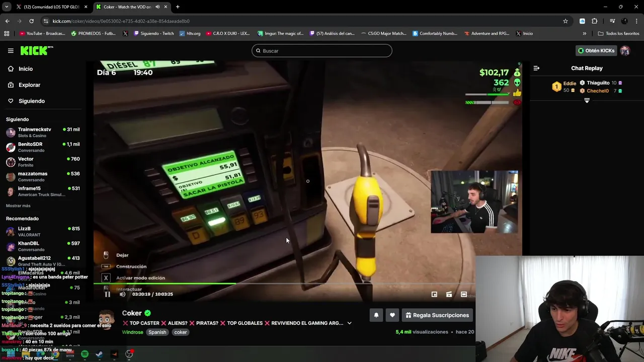Image resolution: width=644 pixels, height=362 pixels.
Task: Open the BenitoSDR followed channel
Action: pyautogui.click(x=43, y=147)
